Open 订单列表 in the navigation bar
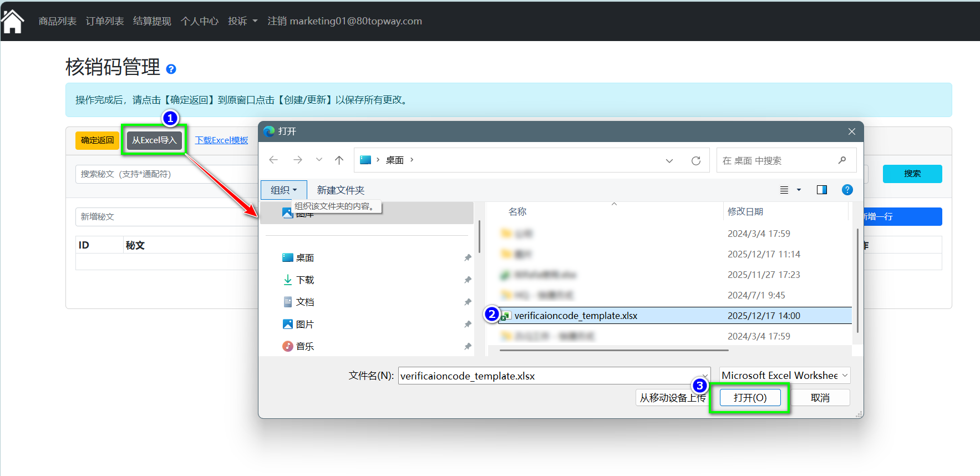 point(105,21)
